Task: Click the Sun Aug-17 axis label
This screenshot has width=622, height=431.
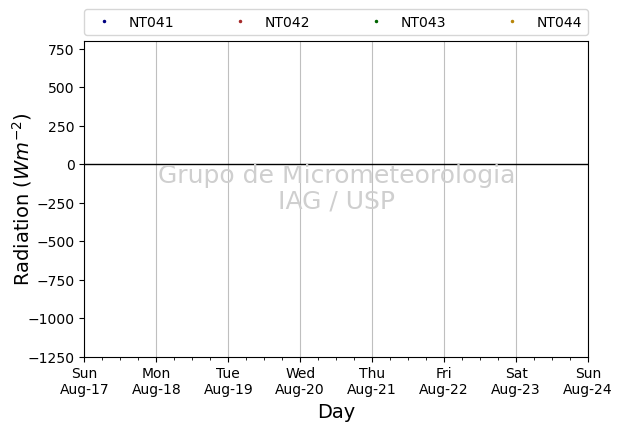Action: pos(84,381)
